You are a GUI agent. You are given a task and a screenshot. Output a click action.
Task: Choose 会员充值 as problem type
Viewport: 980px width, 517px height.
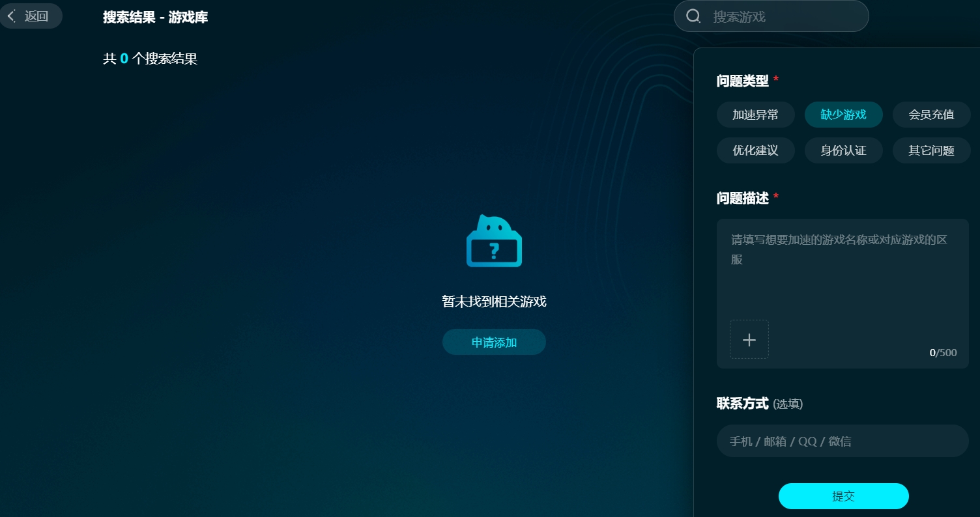[932, 115]
